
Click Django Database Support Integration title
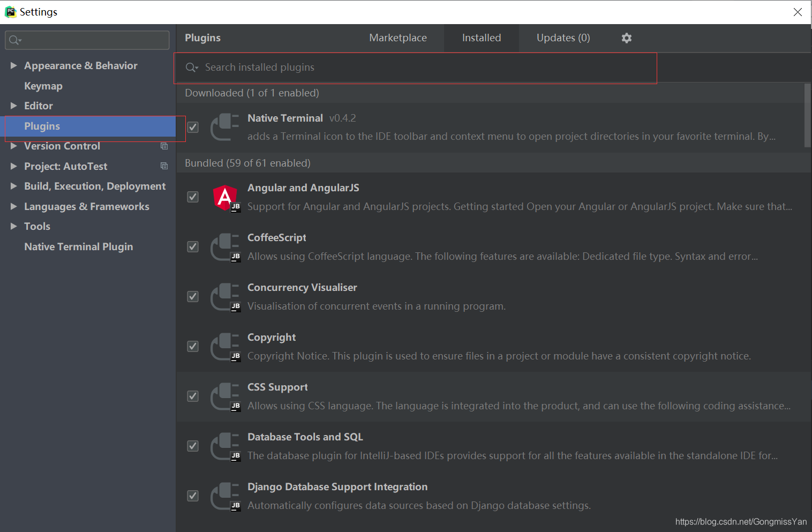click(337, 486)
